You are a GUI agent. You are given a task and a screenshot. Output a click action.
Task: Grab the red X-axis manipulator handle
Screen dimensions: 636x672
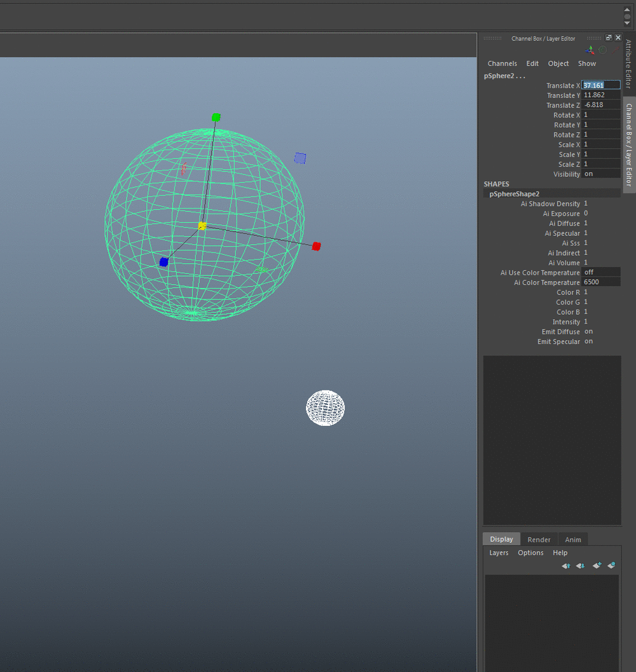(316, 246)
